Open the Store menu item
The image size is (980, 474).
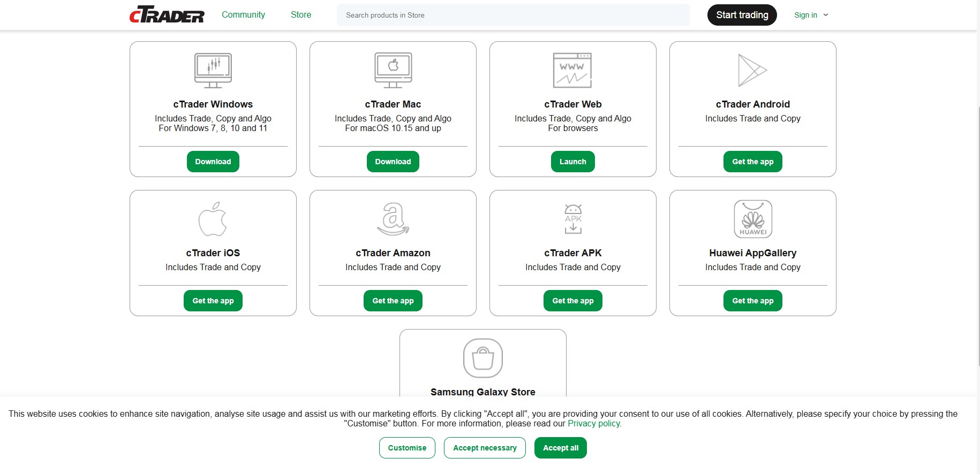(301, 15)
